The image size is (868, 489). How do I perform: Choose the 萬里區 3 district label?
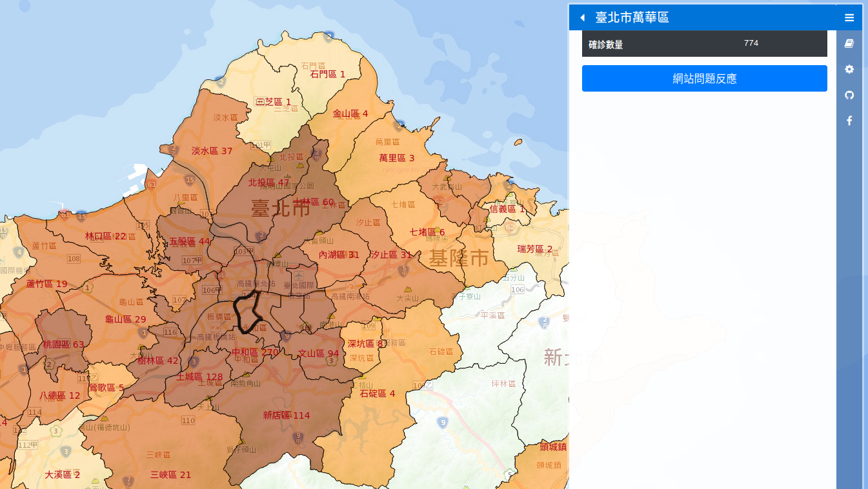(397, 158)
